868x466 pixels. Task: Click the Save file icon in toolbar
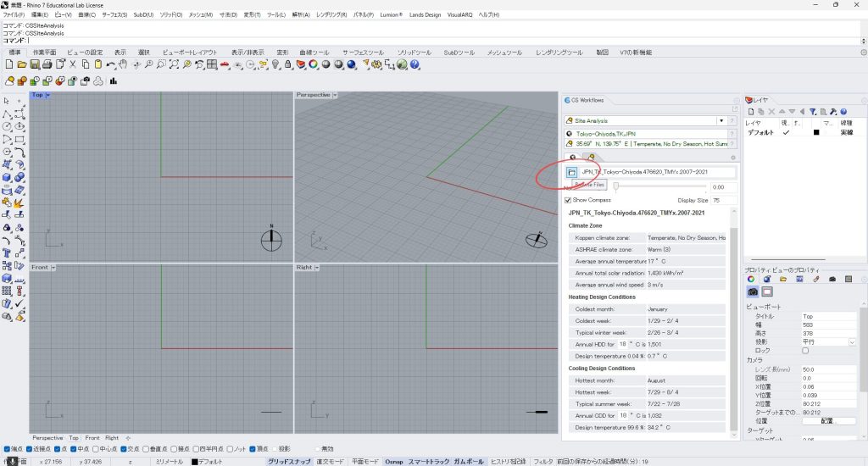coord(36,64)
